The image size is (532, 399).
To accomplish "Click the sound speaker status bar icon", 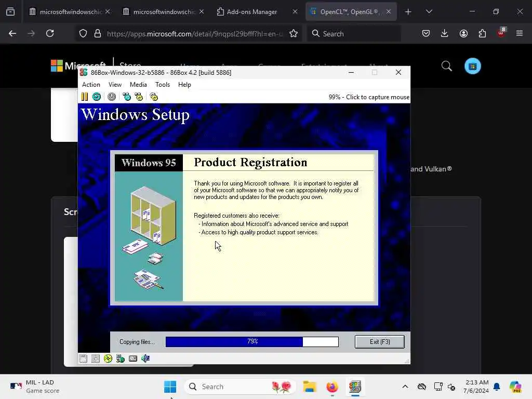I will click(x=145, y=358).
